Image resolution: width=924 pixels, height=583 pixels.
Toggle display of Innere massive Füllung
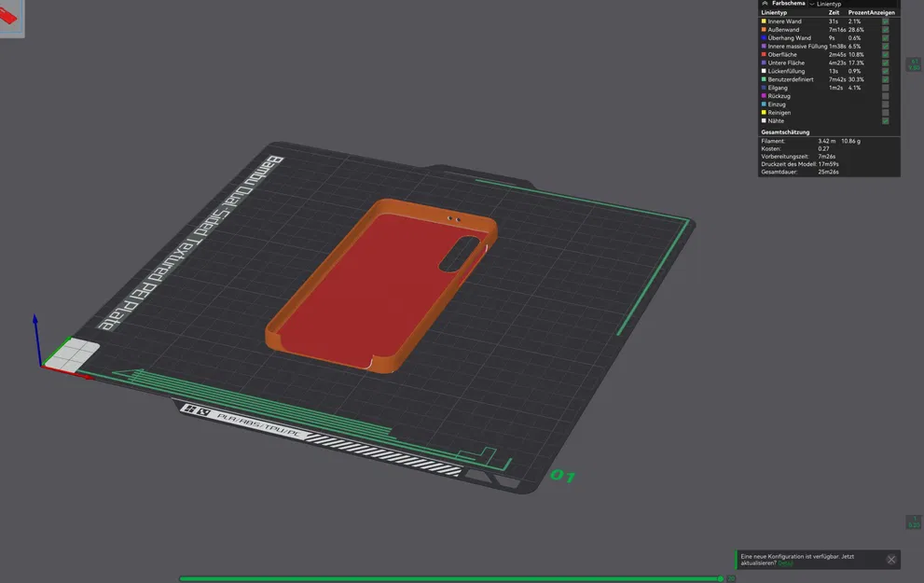coord(885,46)
